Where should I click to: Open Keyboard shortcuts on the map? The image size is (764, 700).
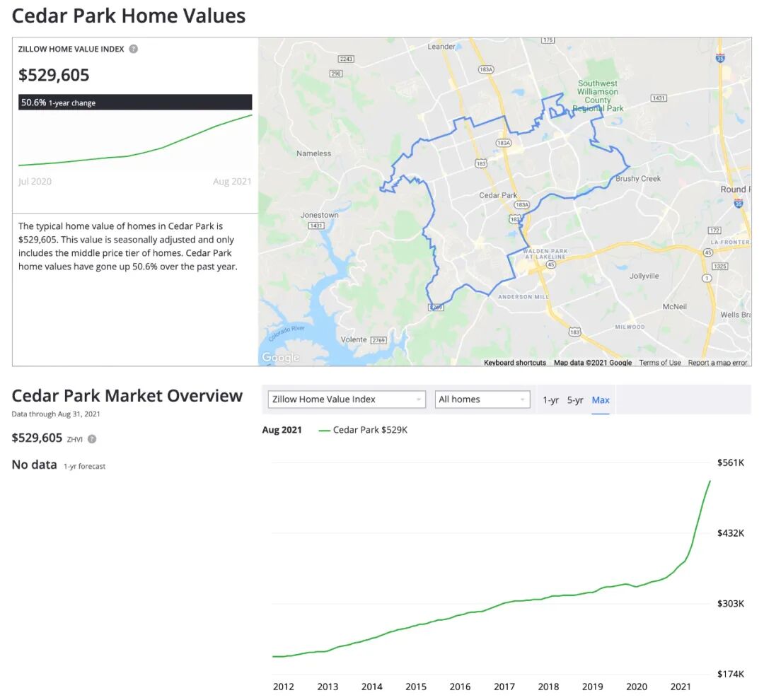(x=514, y=363)
